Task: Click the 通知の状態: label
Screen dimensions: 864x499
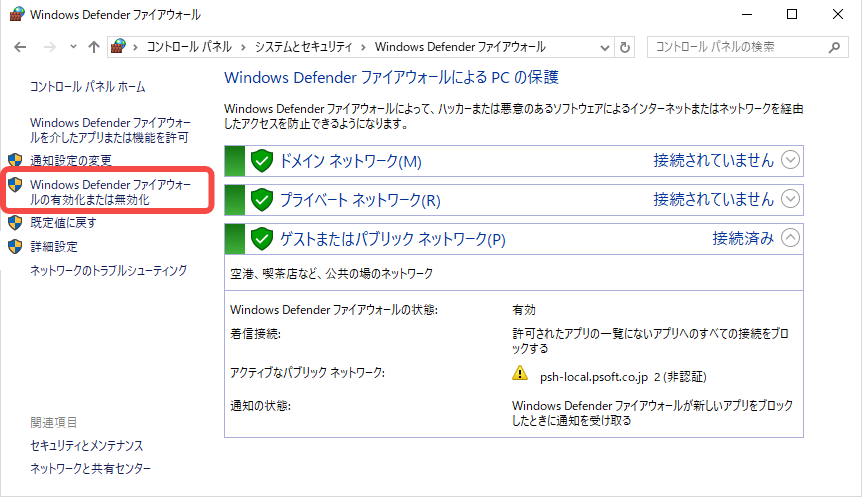Action: 260,406
